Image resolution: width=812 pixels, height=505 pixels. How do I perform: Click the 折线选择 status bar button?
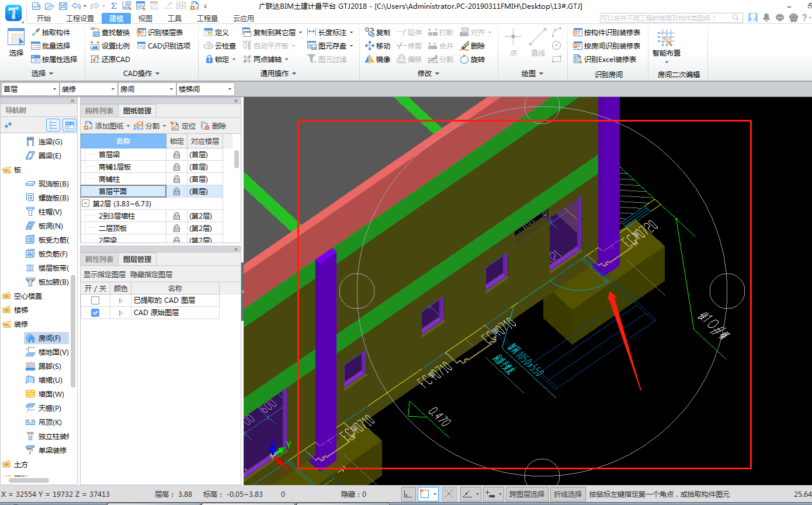point(568,494)
